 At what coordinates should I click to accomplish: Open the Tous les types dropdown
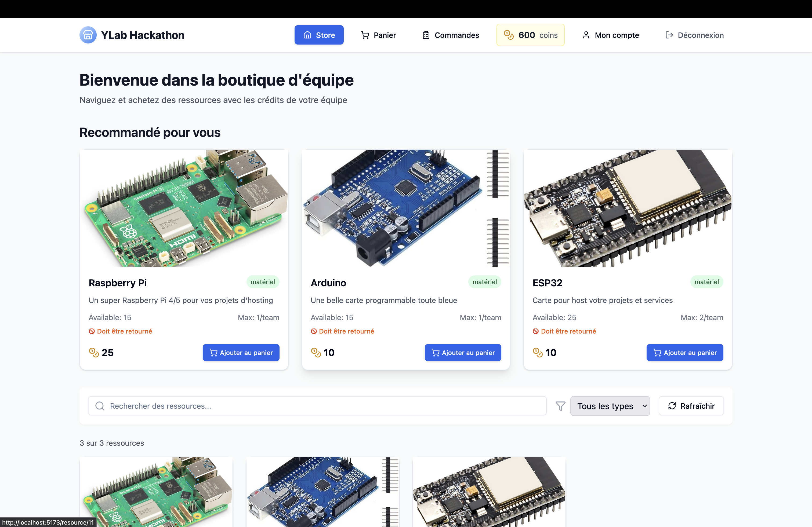pyautogui.click(x=610, y=406)
